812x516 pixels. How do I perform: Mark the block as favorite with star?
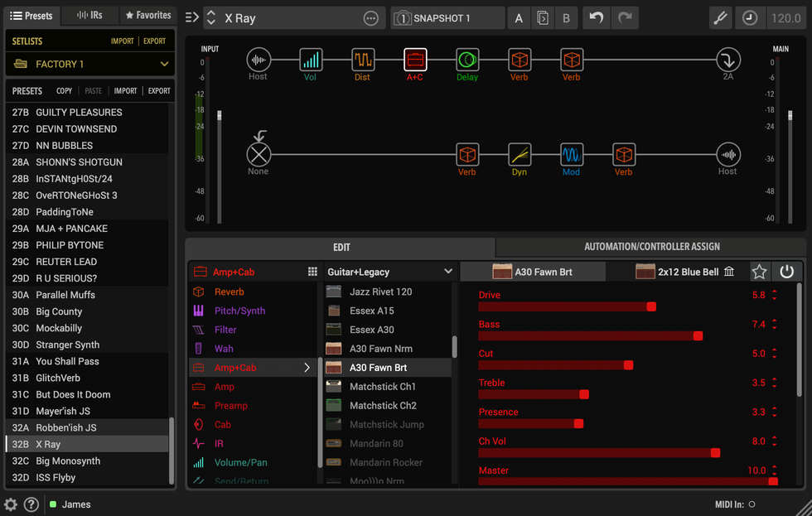[759, 272]
